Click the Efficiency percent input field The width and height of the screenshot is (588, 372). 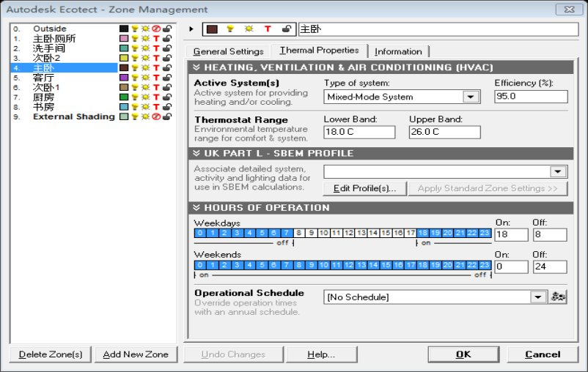[531, 96]
